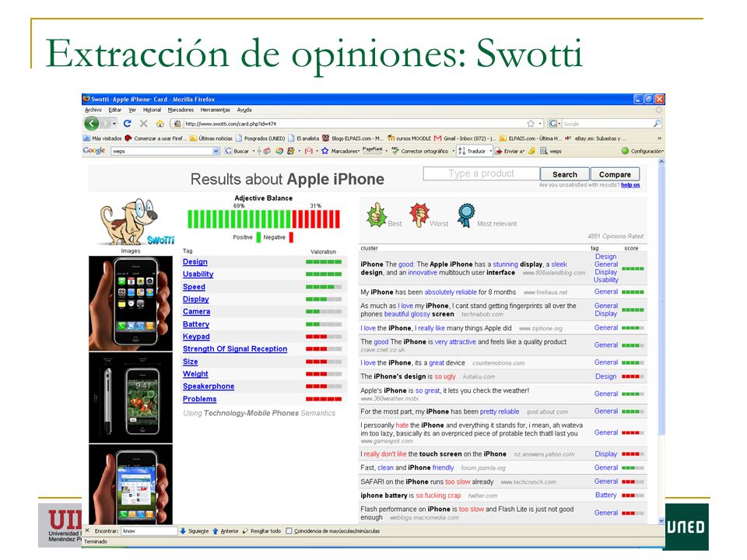Open the Ayuda menu
This screenshot has width=747, height=560.
point(244,110)
